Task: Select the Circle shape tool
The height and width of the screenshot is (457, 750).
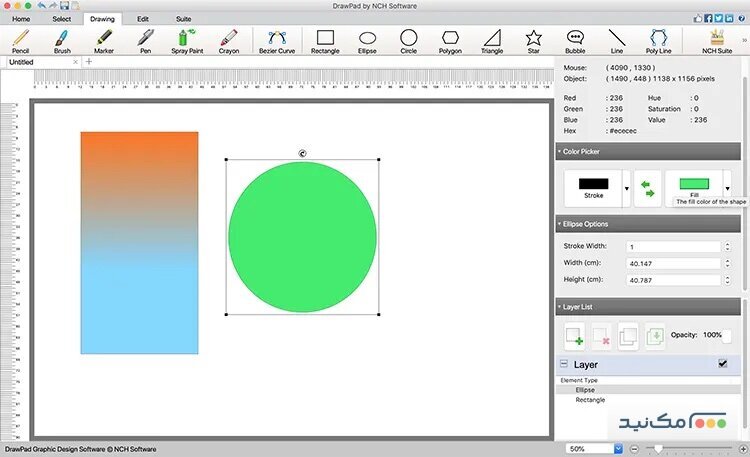Action: (408, 41)
